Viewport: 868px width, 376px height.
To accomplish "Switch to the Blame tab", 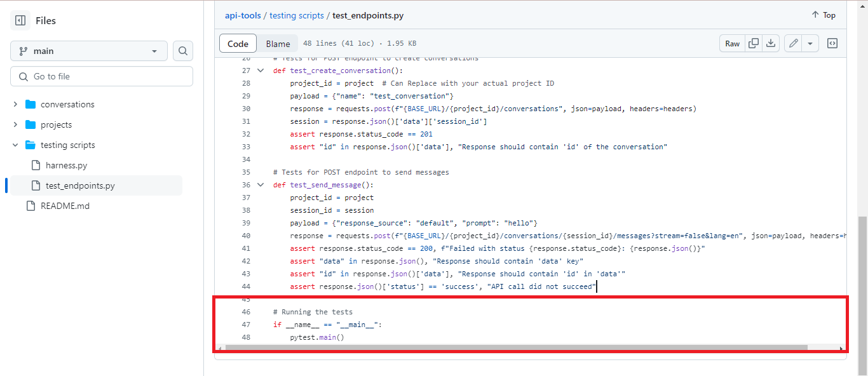I will (x=278, y=44).
